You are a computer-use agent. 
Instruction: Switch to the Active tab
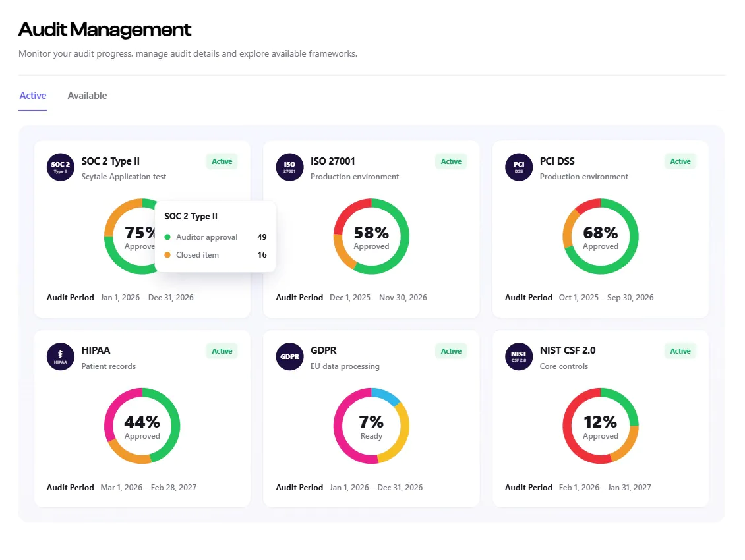[x=33, y=96]
